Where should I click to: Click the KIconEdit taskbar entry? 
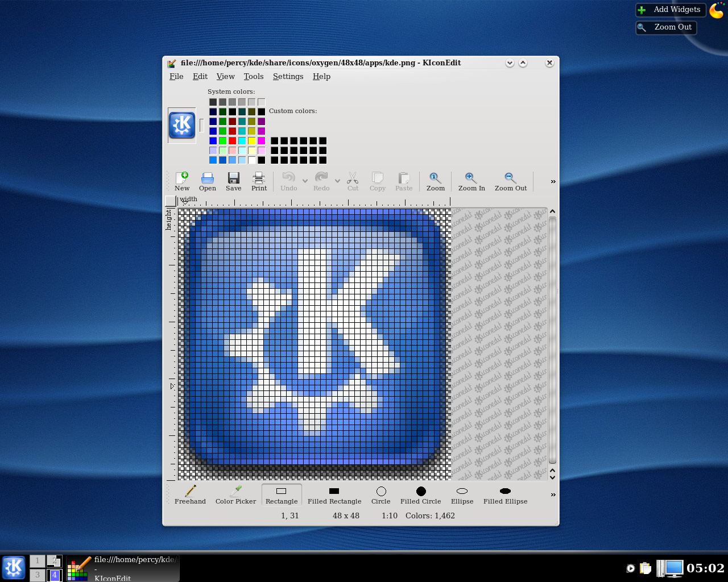click(123, 568)
